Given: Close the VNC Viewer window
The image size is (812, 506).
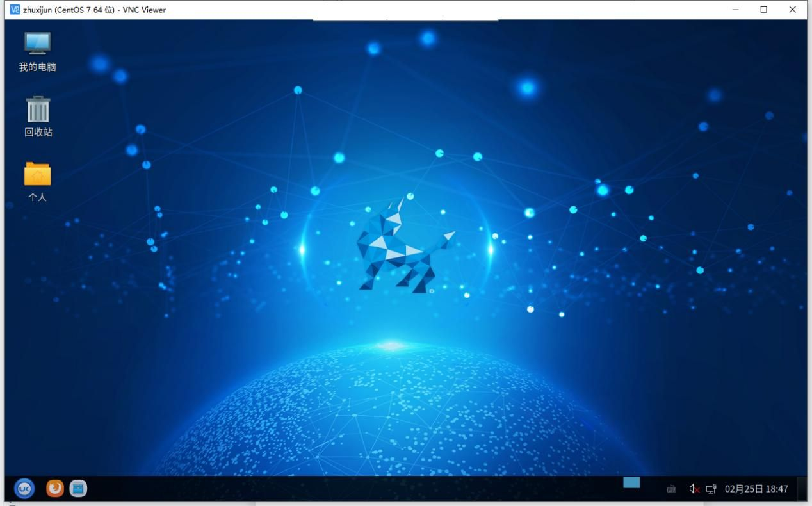Looking at the screenshot, I should (x=793, y=10).
